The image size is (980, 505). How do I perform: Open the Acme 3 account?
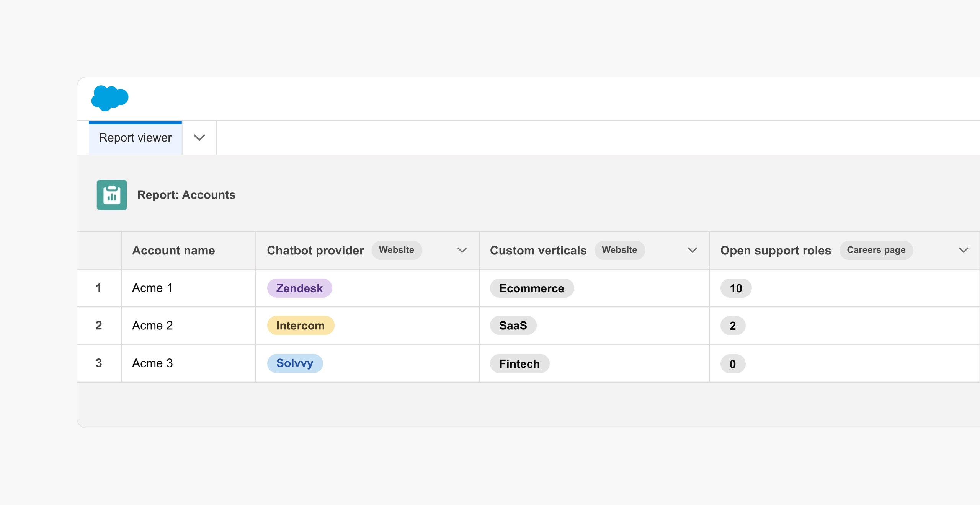tap(152, 363)
